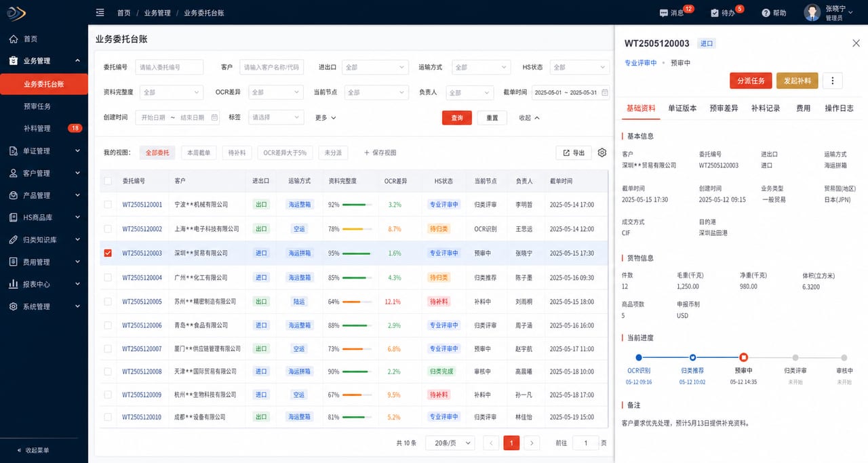
Task: Open the 资料完整度 dropdown filter
Action: pos(171,92)
